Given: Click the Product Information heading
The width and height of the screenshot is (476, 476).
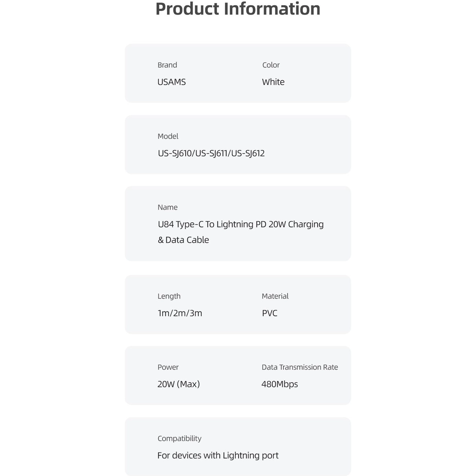Looking at the screenshot, I should pos(238,9).
